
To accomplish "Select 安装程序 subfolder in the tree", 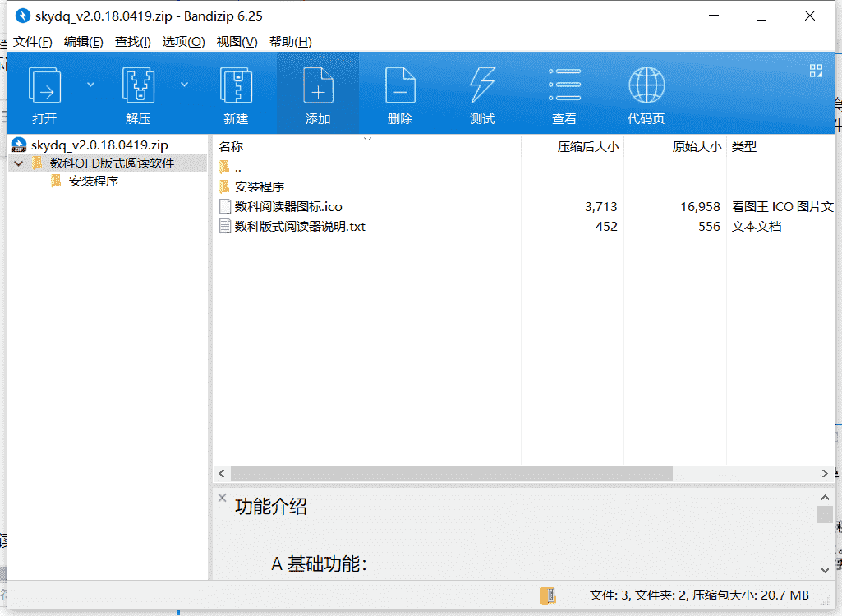I will tap(94, 182).
